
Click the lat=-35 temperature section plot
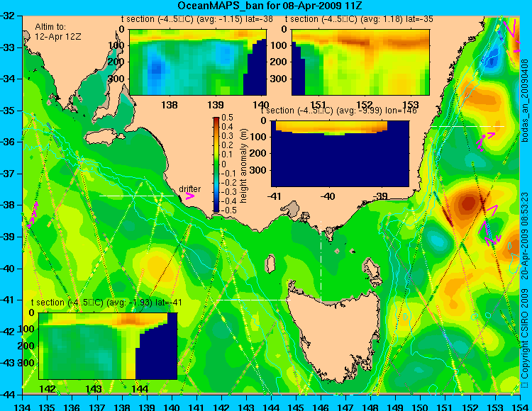(x=360, y=62)
